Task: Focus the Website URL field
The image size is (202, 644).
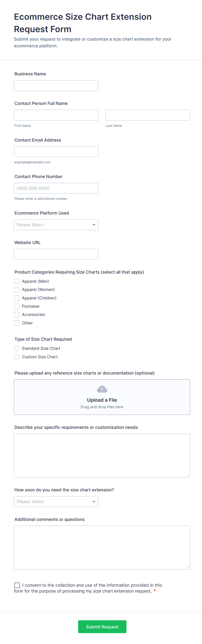Action: coord(56,254)
